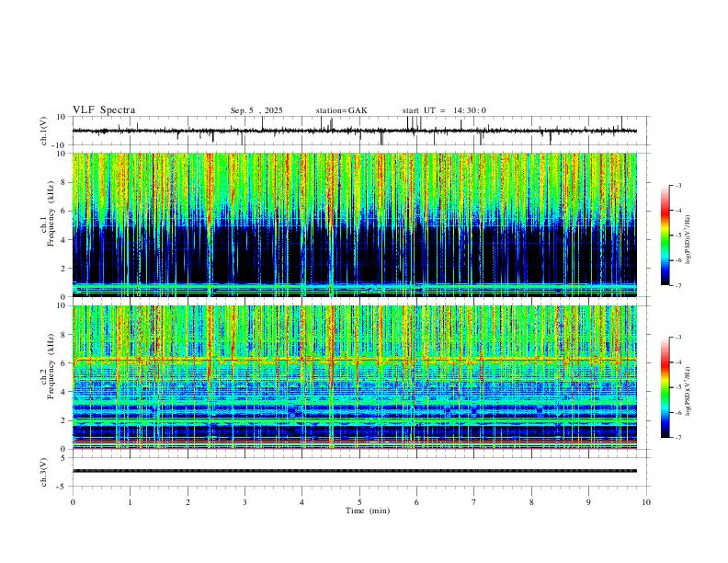The width and height of the screenshot is (728, 563).
Task: Click the time axis tick label "6"
Action: click(416, 502)
